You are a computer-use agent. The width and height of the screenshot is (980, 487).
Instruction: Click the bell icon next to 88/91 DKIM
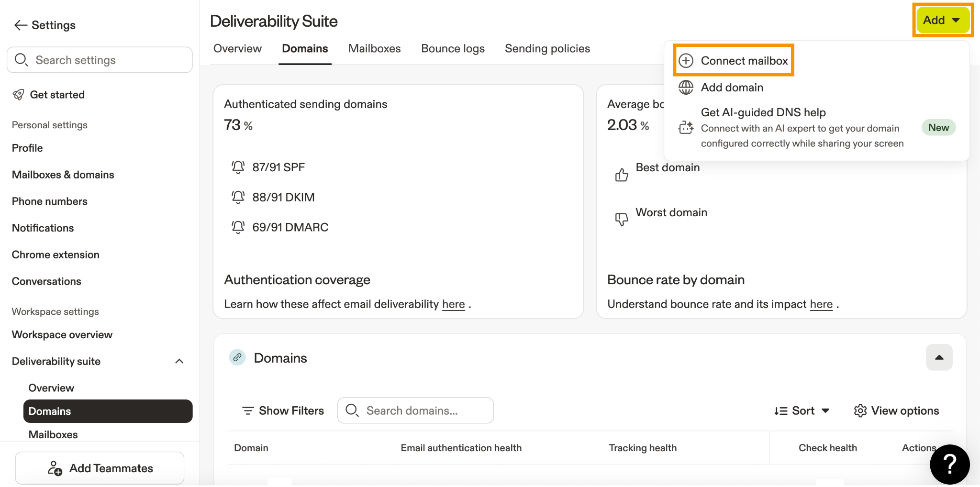coord(238,197)
